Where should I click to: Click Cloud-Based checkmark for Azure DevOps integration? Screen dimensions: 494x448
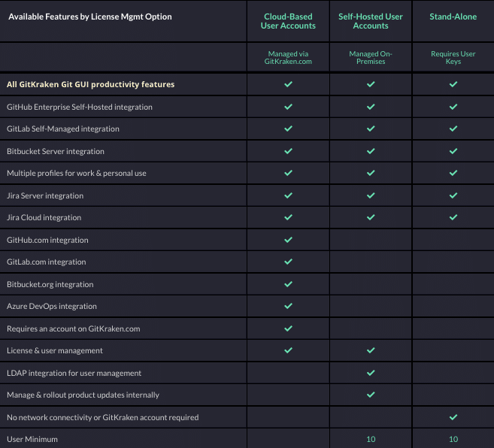tap(288, 306)
